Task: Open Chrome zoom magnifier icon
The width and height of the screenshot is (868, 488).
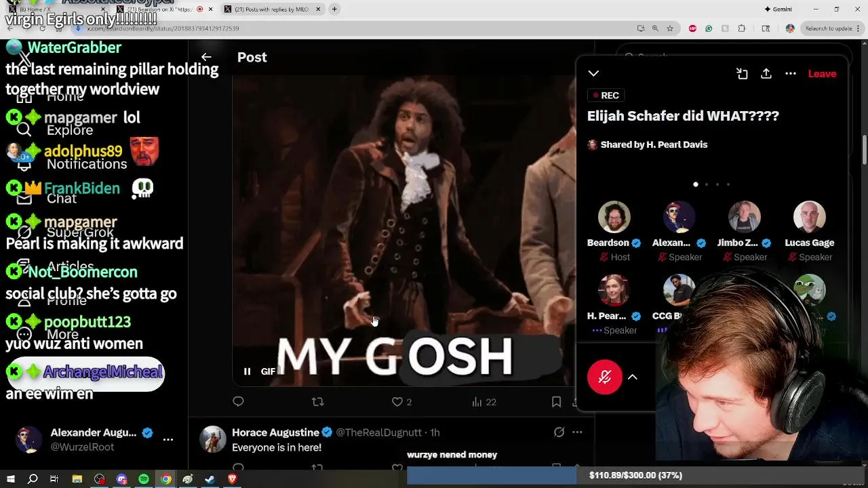Action: point(655,28)
